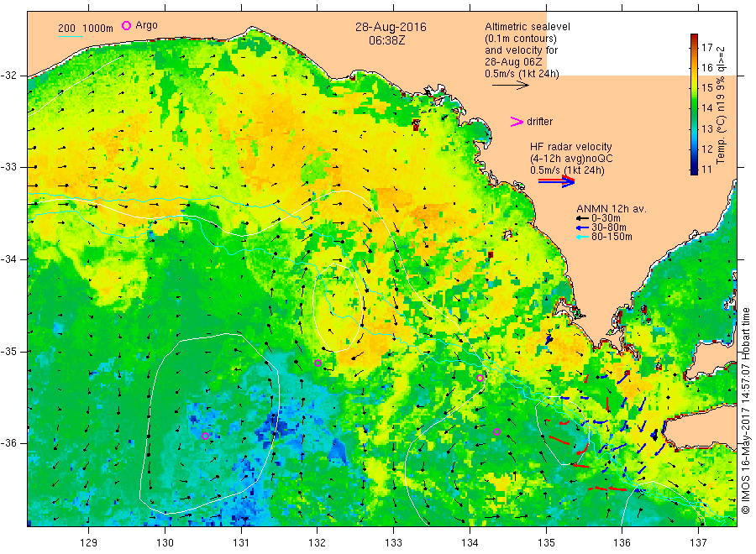Click the black altimetric velocity scale arrow
The width and height of the screenshot is (756, 554).
(510, 86)
